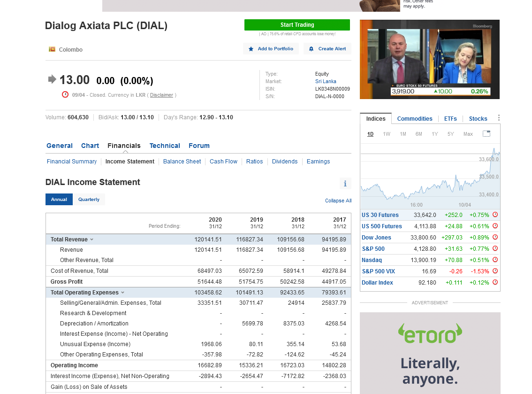
Task: Select Income Statement sub-tab
Action: [x=130, y=162]
